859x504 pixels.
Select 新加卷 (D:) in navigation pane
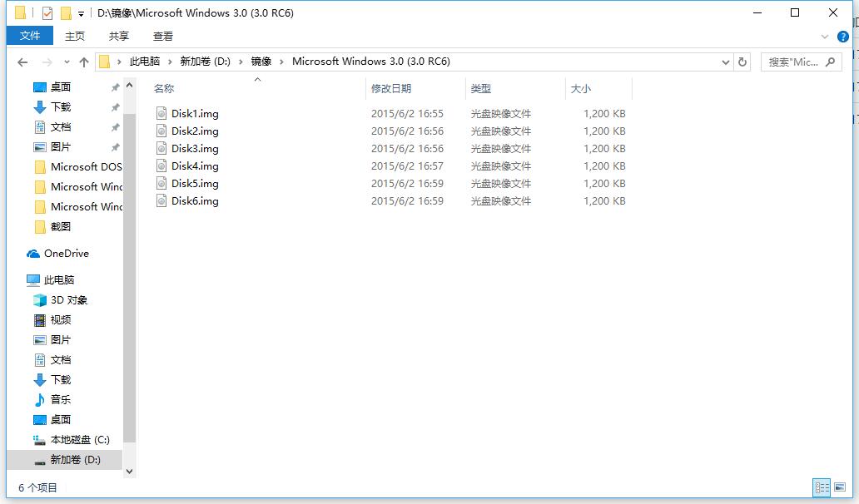[76, 460]
